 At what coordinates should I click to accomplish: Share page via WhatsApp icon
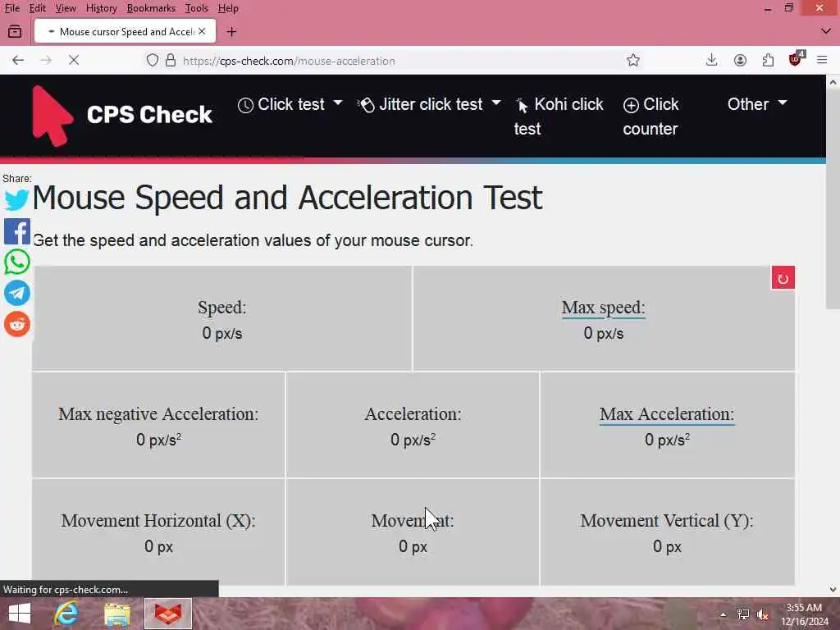point(16,262)
